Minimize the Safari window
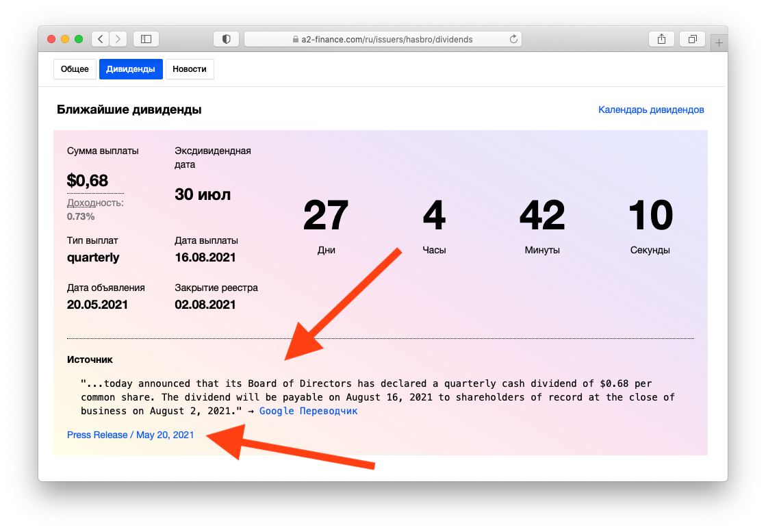 tap(65, 39)
